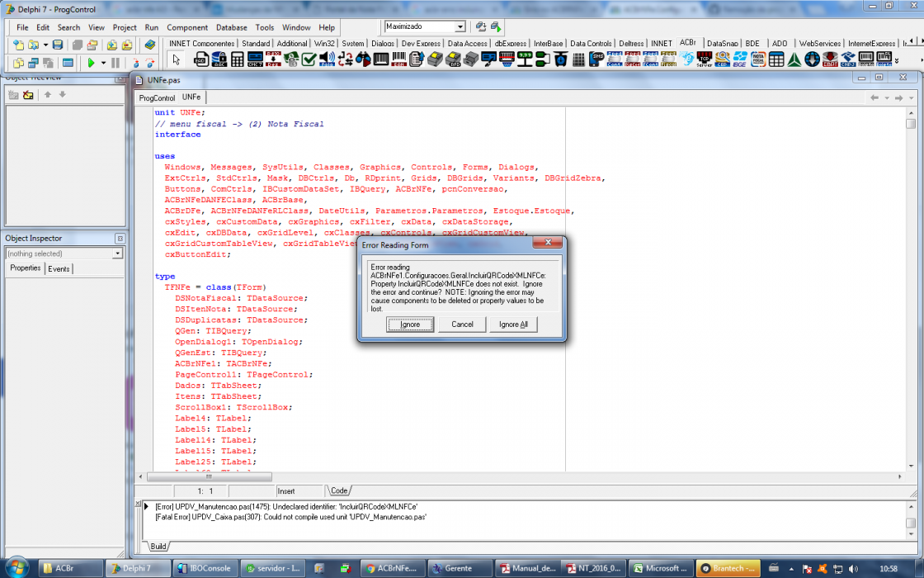Open the Project menu
This screenshot has height=578, width=924.
125,27
